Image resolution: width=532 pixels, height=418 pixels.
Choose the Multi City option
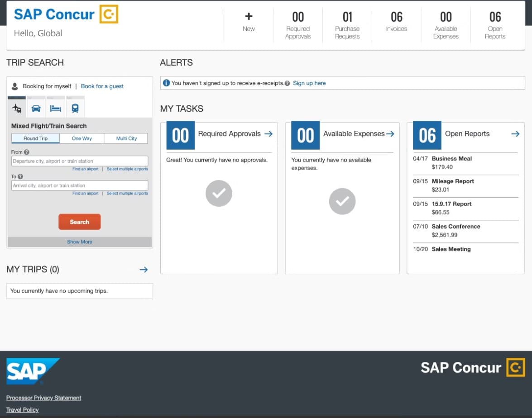(126, 138)
